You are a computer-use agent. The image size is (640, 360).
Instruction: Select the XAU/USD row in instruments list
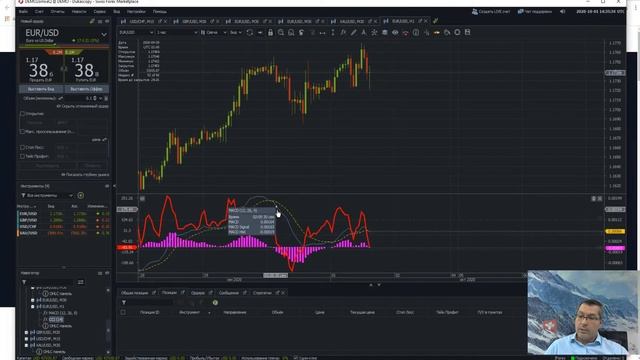[x=63, y=233]
